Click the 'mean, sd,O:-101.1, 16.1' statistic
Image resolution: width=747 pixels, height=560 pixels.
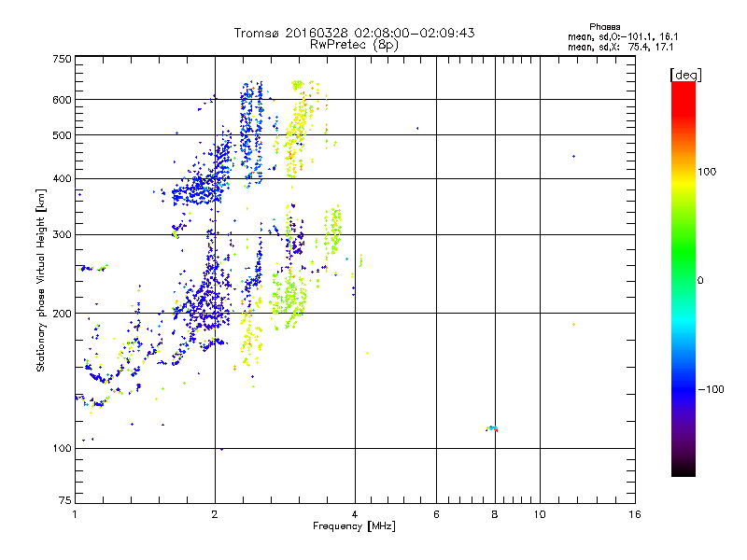(x=623, y=36)
